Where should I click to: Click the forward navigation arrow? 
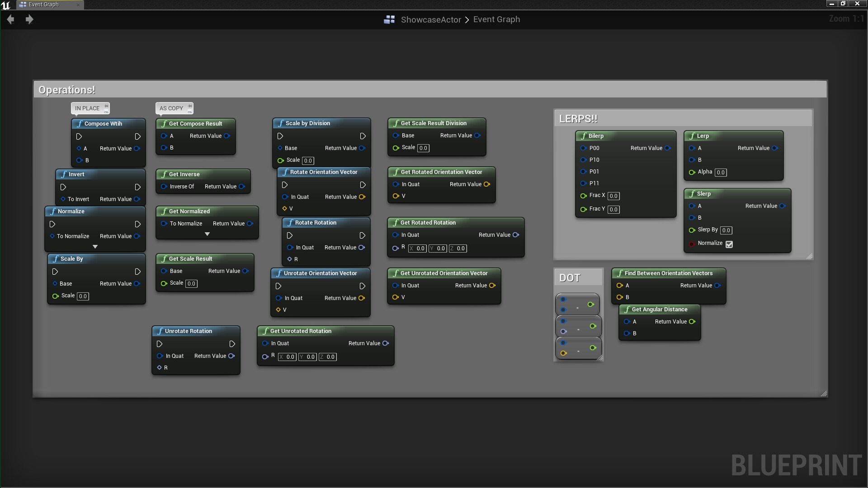tap(29, 19)
